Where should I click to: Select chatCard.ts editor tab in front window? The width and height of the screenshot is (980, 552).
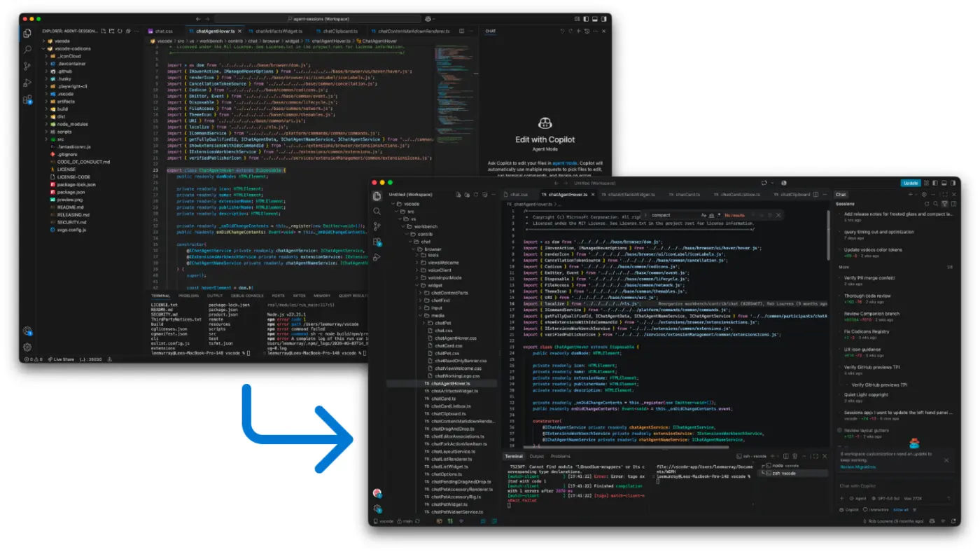tap(687, 194)
